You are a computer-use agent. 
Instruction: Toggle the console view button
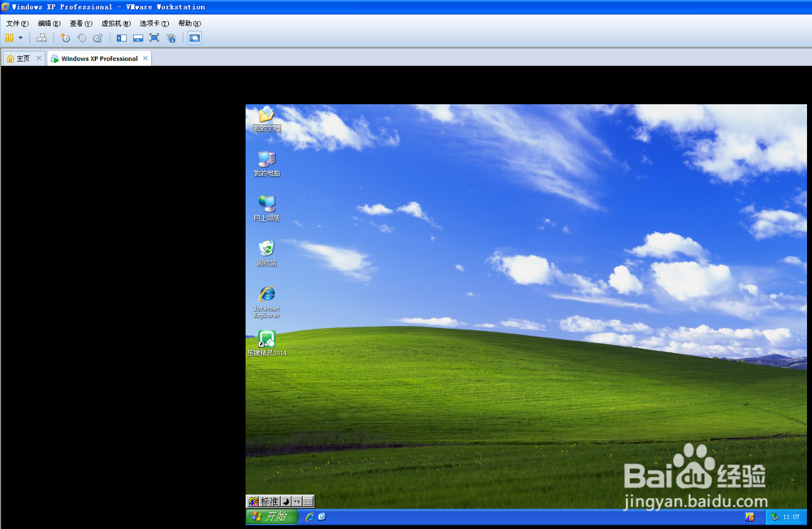[x=195, y=38]
